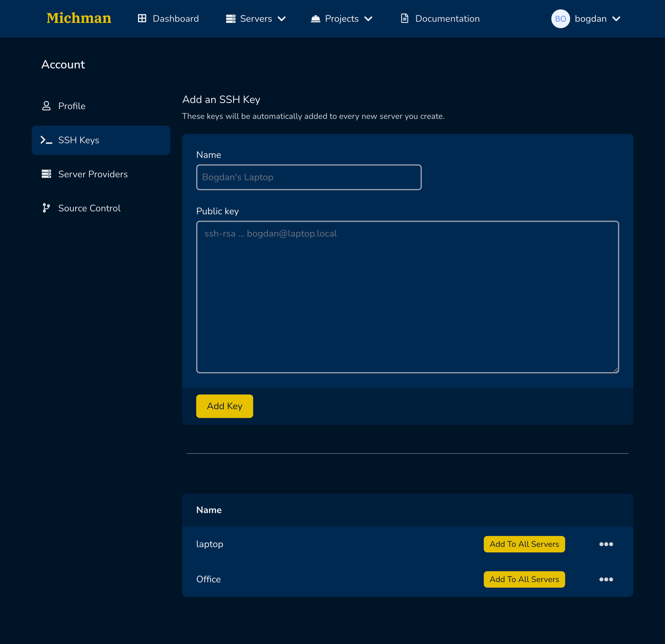Add laptop key to all servers
The width and height of the screenshot is (665, 644).
coord(524,544)
